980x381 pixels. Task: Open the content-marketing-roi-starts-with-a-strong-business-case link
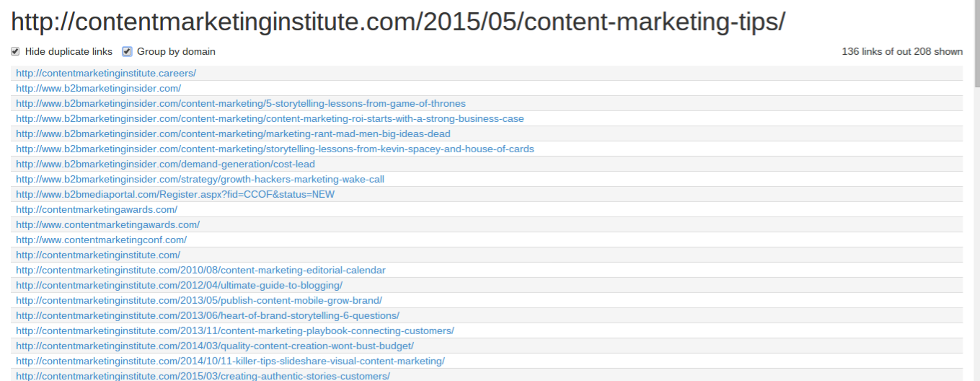[270, 118]
